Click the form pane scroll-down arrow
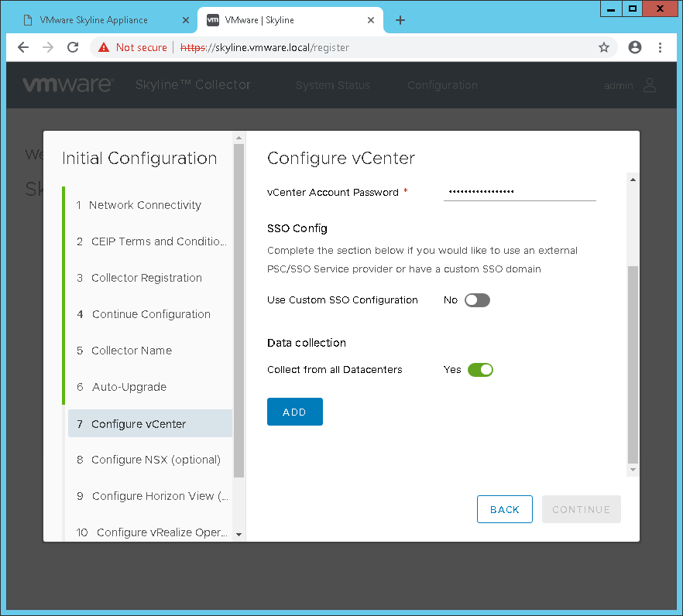Image resolution: width=683 pixels, height=616 pixels. pyautogui.click(x=633, y=470)
